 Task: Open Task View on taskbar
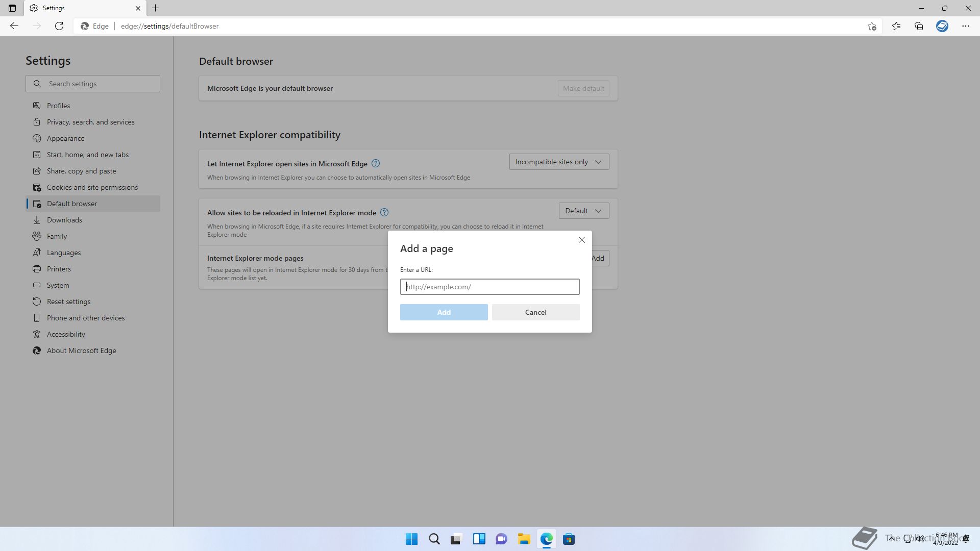(x=456, y=539)
